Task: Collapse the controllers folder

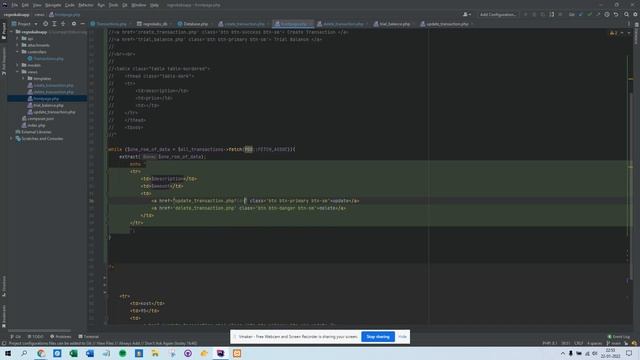Action: (18, 52)
